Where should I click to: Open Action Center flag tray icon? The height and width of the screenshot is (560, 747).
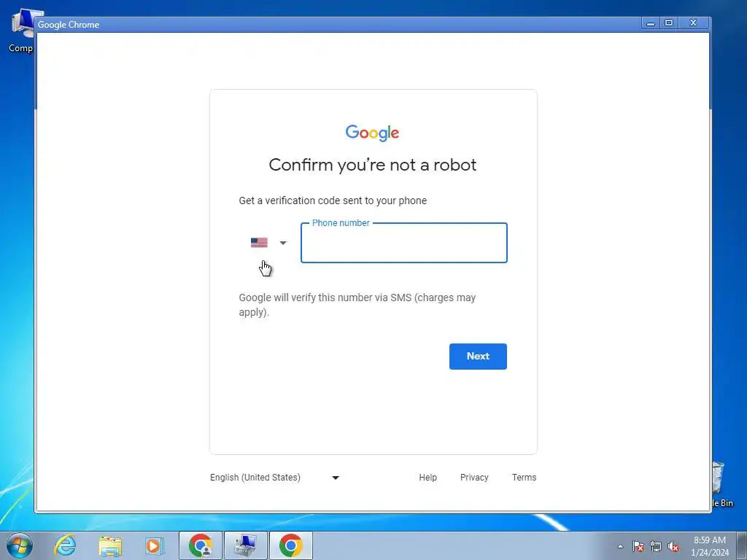tap(638, 546)
